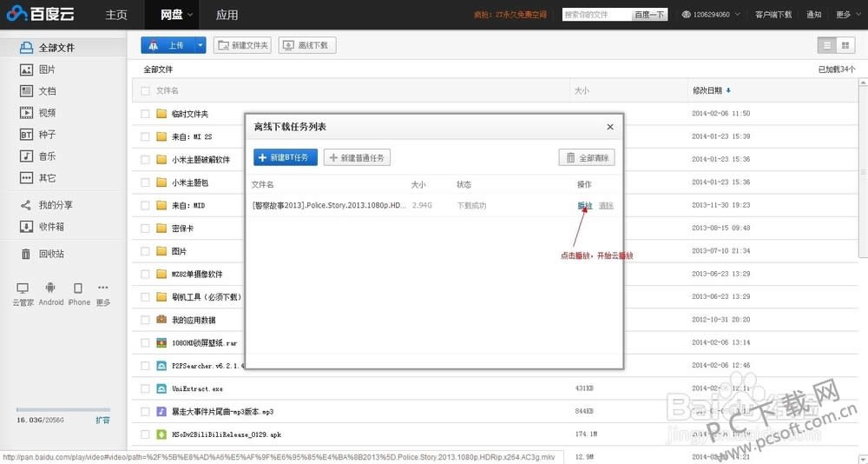Click the 永久免费空间 promo link
The width and height of the screenshot is (868, 464).
tap(510, 15)
